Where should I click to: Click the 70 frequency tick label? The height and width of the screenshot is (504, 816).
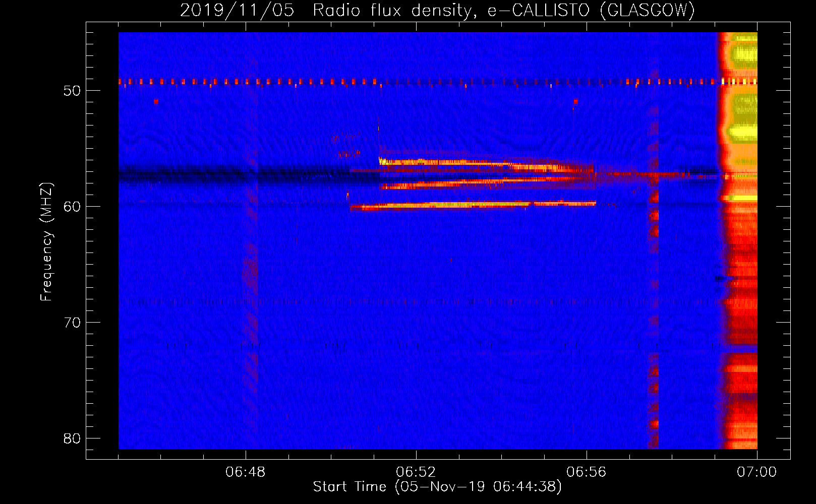[72, 323]
